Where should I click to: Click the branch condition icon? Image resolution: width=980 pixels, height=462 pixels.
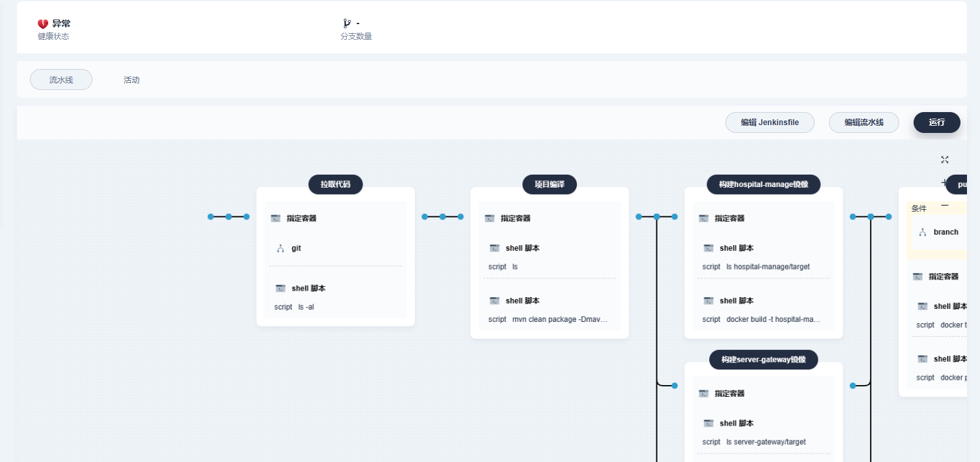[922, 232]
